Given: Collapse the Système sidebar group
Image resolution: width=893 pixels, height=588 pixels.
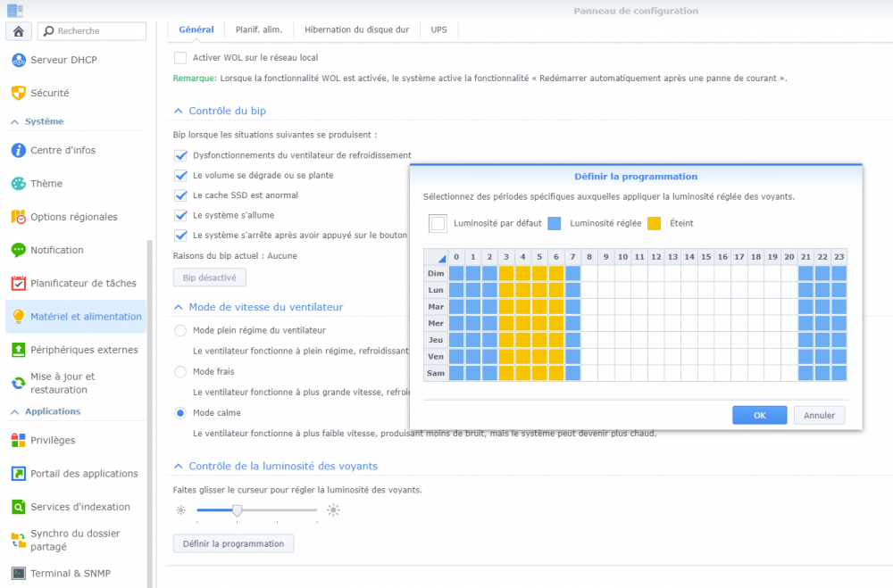Looking at the screenshot, I should click(x=13, y=121).
